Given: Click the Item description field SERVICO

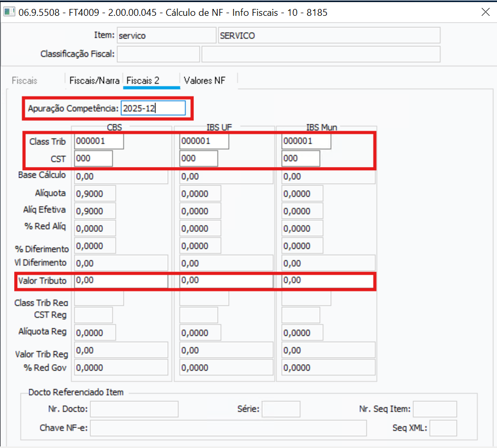Looking at the screenshot, I should 329,35.
